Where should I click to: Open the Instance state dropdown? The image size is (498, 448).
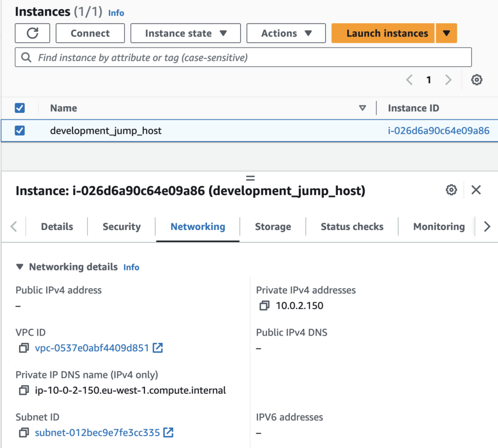coord(185,33)
